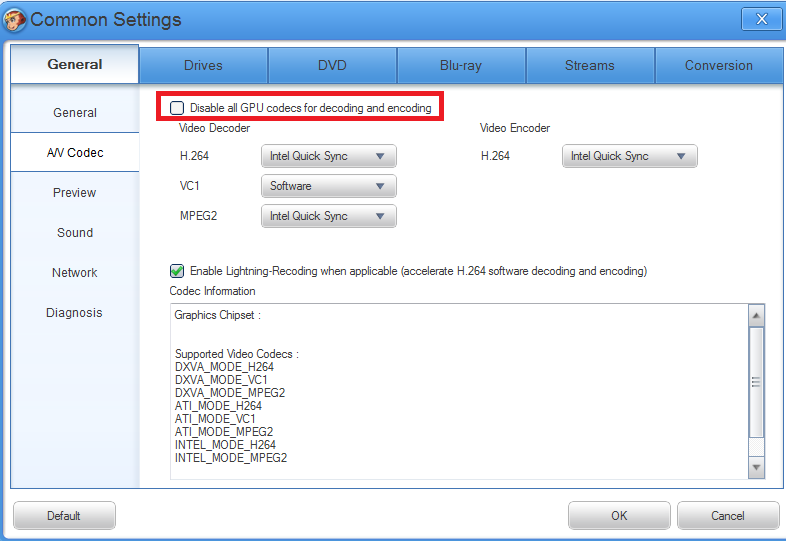
Task: Click the Video Decoder heading
Action: click(x=214, y=128)
